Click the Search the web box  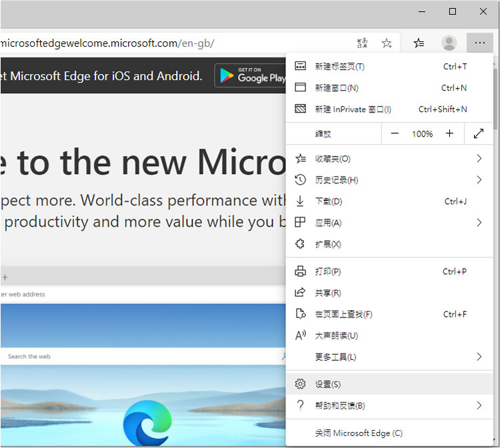tap(143, 356)
